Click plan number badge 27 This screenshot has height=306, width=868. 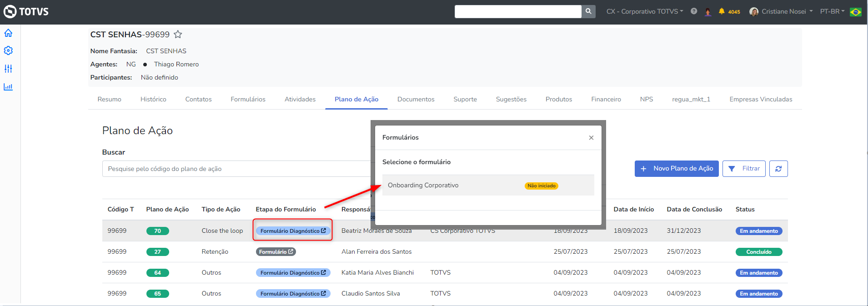pyautogui.click(x=157, y=252)
